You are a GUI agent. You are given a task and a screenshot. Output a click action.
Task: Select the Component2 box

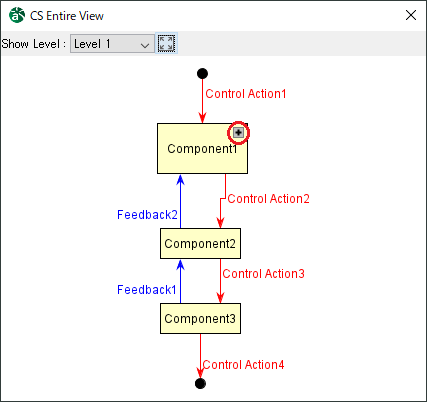(x=200, y=244)
